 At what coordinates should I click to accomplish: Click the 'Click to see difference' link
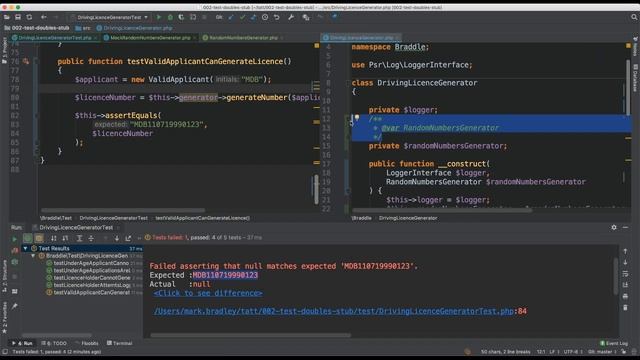pyautogui.click(x=208, y=293)
